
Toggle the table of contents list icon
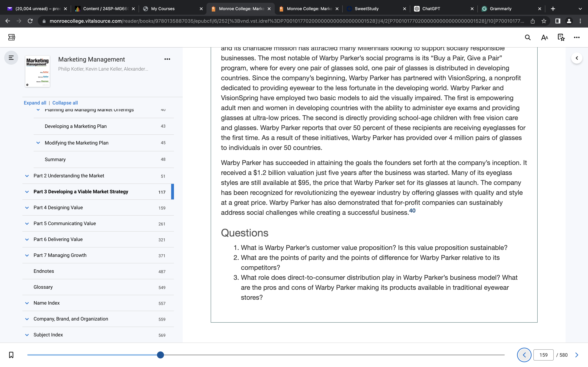click(x=11, y=58)
